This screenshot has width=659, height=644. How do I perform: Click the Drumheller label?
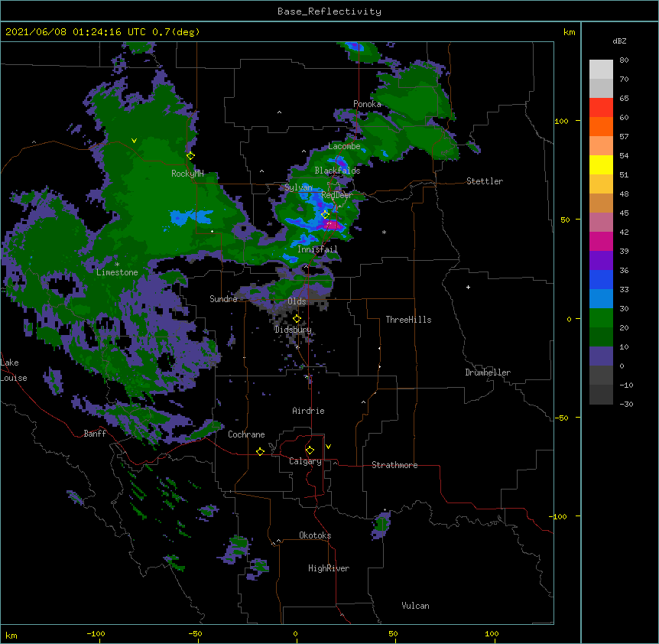[488, 372]
